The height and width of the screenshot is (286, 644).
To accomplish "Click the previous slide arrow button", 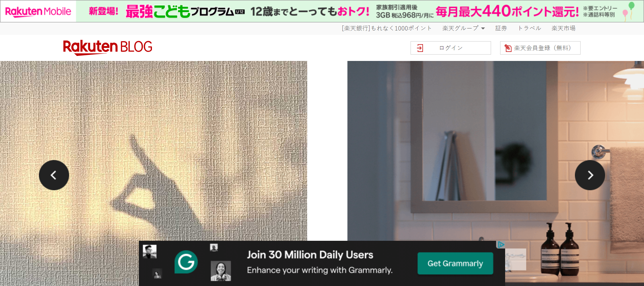I will (x=54, y=175).
